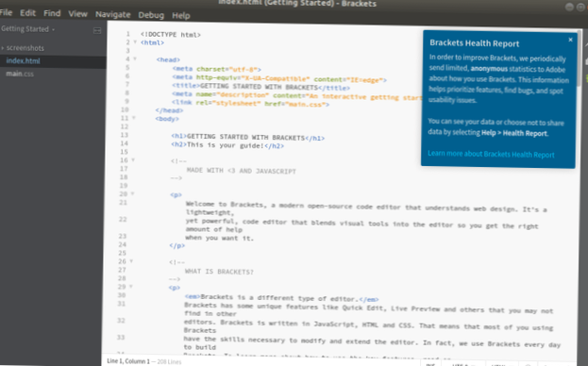This screenshot has height=366, width=588.
Task: Click line number 13 in the gutter
Action: pyautogui.click(x=125, y=135)
